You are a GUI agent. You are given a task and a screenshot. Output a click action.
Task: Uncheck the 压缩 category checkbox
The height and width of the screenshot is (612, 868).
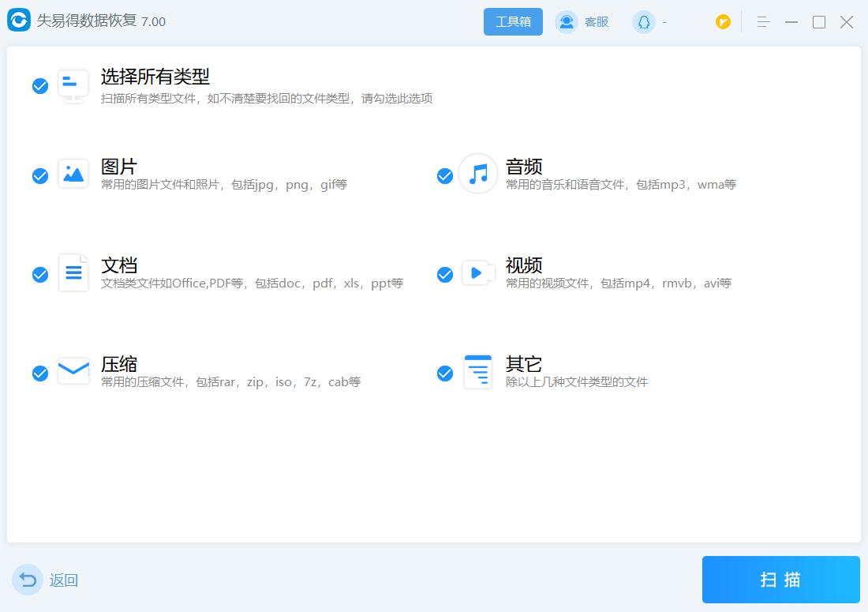pyautogui.click(x=40, y=374)
